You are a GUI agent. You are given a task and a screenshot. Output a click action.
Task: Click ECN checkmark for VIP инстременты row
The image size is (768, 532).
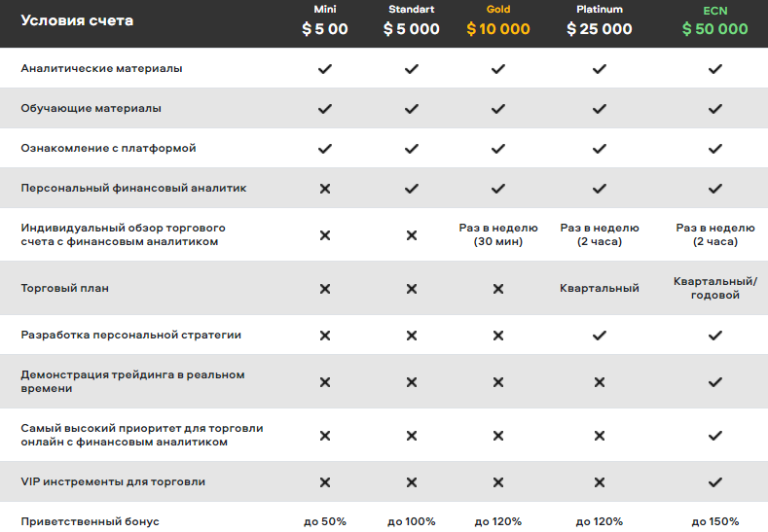(x=715, y=482)
